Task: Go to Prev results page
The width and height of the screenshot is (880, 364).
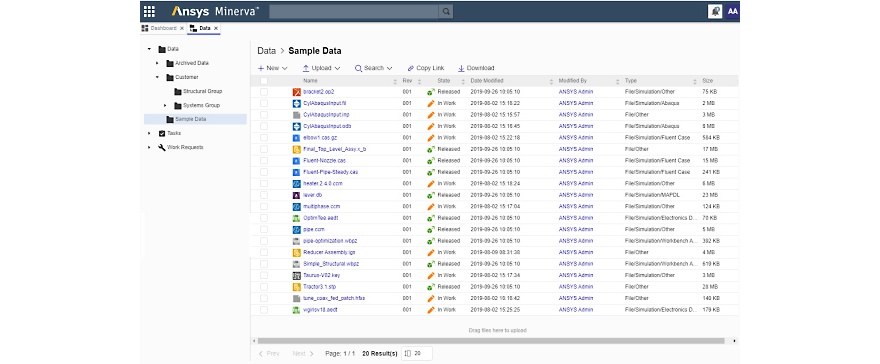Action: click(x=269, y=354)
